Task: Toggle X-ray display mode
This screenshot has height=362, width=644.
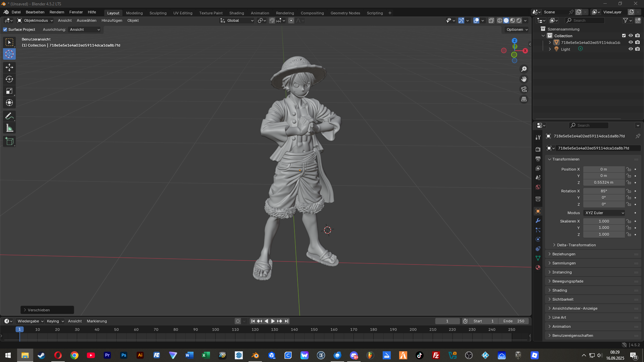Action: (x=491, y=20)
